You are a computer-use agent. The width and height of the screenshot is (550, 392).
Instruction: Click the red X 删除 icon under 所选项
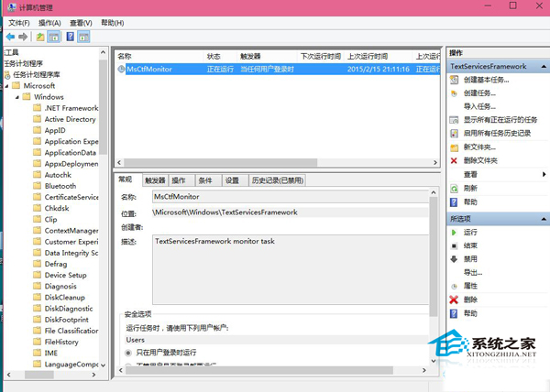click(454, 299)
